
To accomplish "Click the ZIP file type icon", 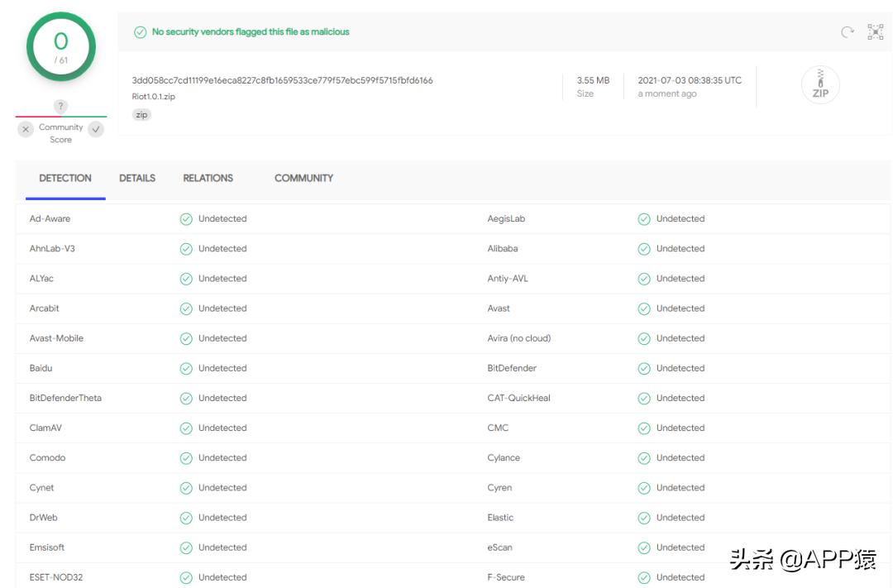I will coord(820,85).
